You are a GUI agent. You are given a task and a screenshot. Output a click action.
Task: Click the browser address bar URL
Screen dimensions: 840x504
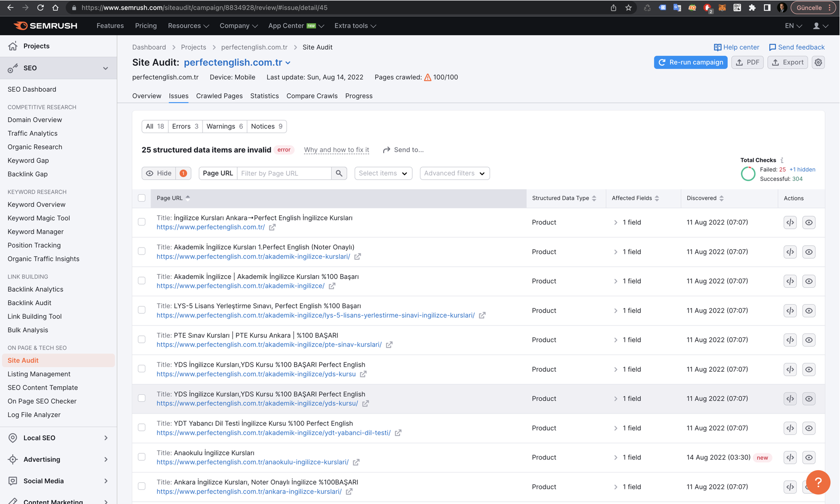point(204,8)
